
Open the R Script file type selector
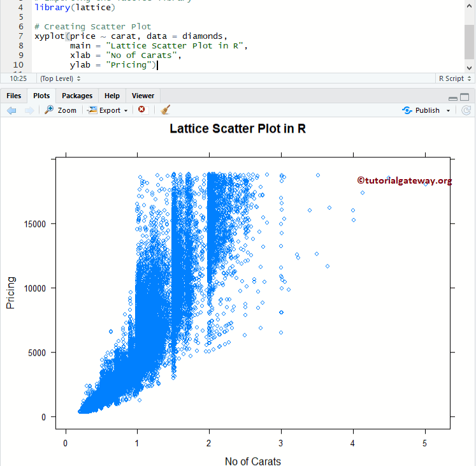[454, 78]
